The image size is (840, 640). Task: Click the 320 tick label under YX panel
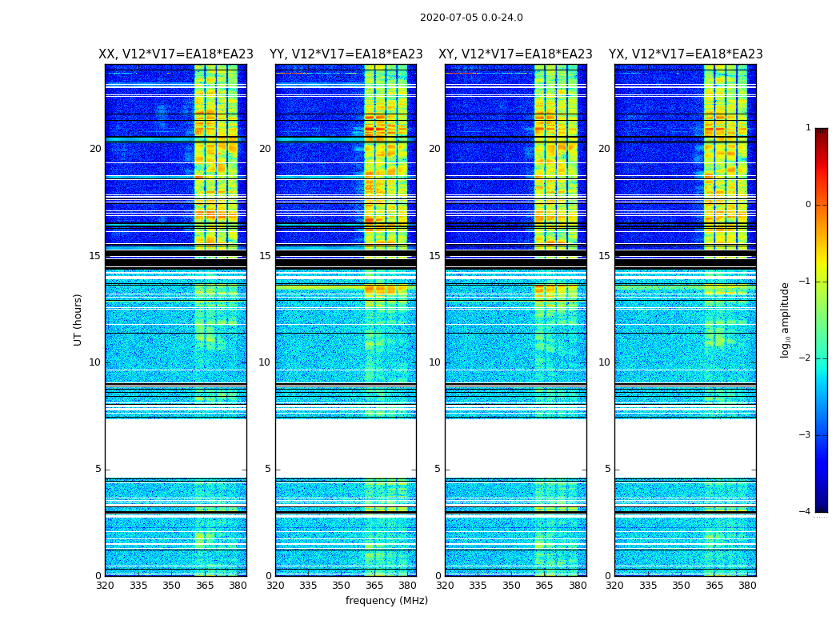[x=614, y=586]
